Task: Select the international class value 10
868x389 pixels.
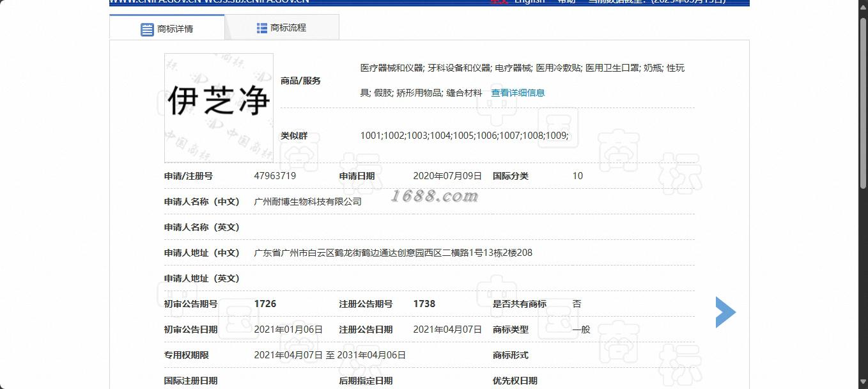Action: point(578,176)
